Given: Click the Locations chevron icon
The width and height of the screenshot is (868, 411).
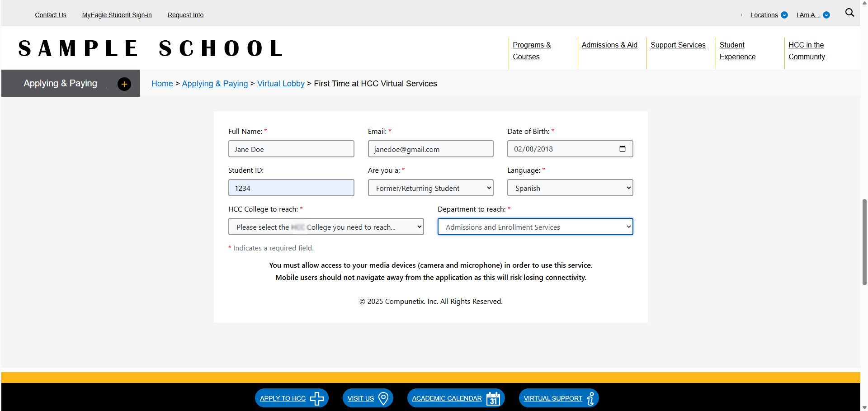Looking at the screenshot, I should click(x=784, y=15).
